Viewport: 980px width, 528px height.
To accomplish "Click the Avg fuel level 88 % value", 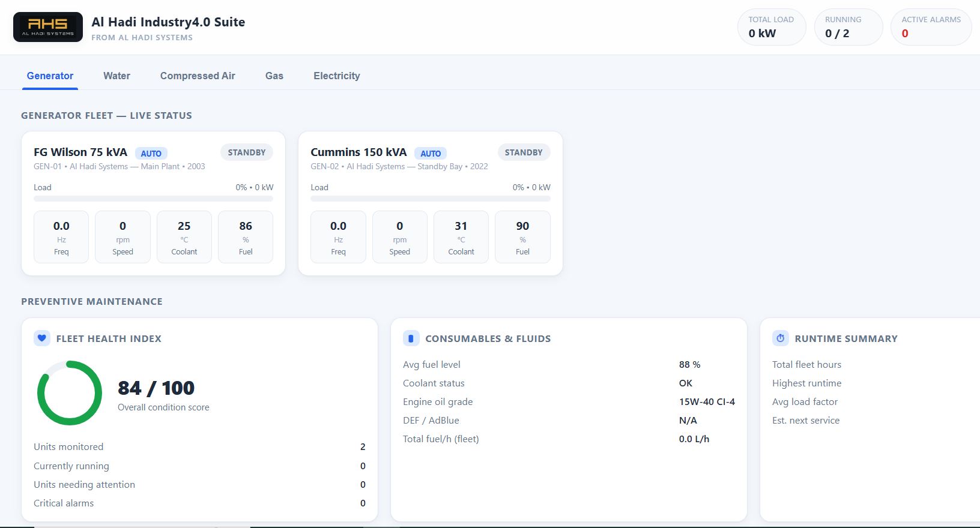I will [689, 365].
